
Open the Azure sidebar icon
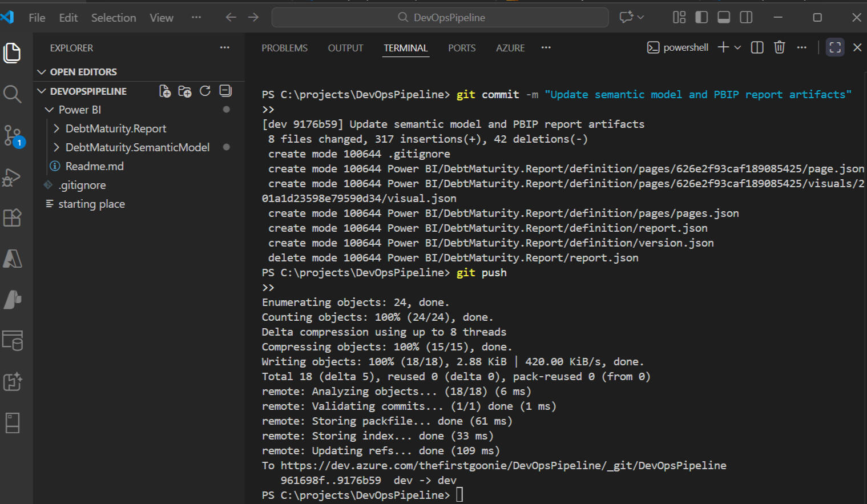(x=13, y=259)
